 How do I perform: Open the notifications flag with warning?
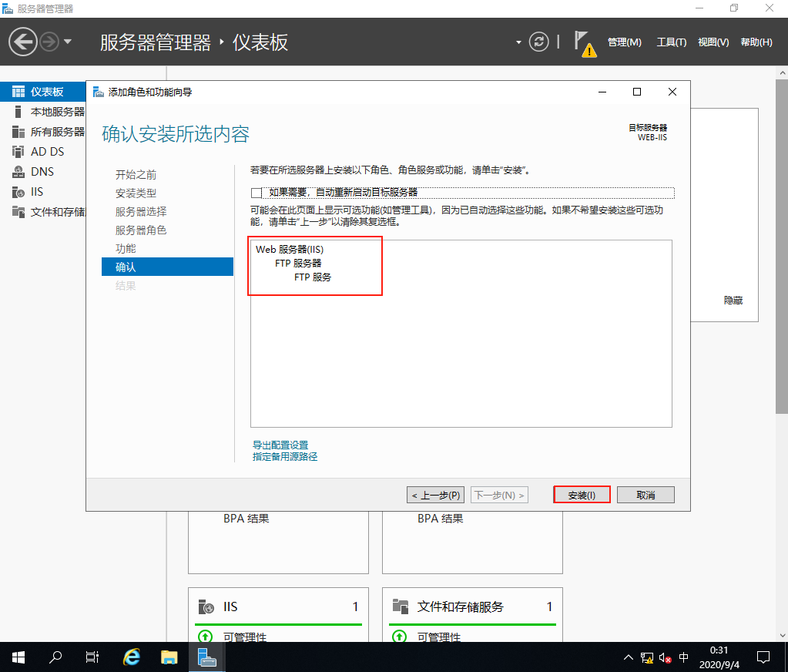585,44
